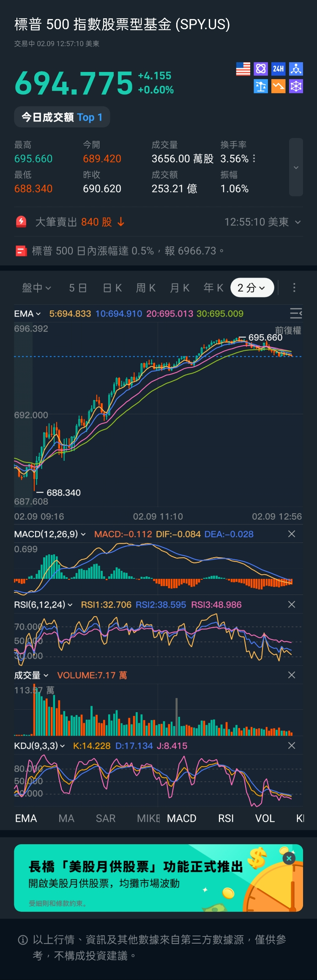Screen dimensions: 317x980
Task: Remove the RSI indicator panel
Action: 292,605
